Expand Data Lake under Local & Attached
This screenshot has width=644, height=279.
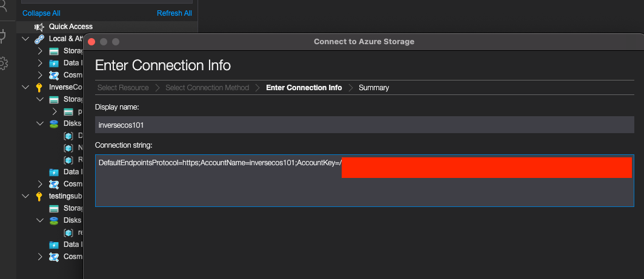40,63
